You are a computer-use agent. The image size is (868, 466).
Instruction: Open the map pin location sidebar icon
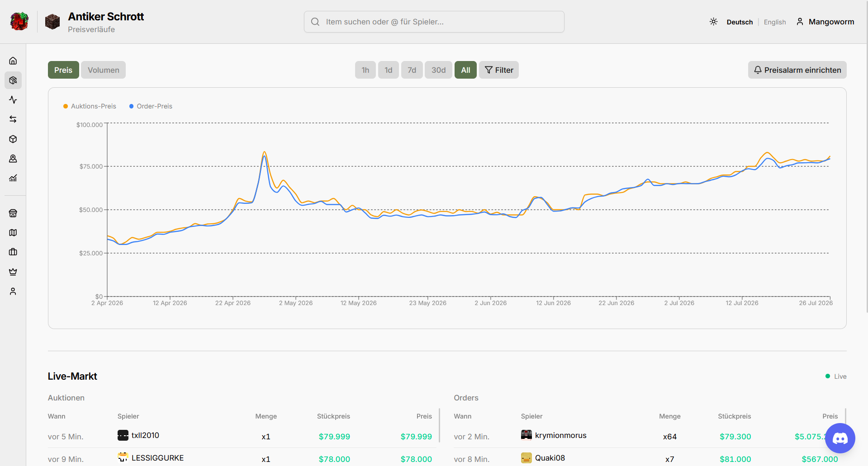[x=13, y=159]
